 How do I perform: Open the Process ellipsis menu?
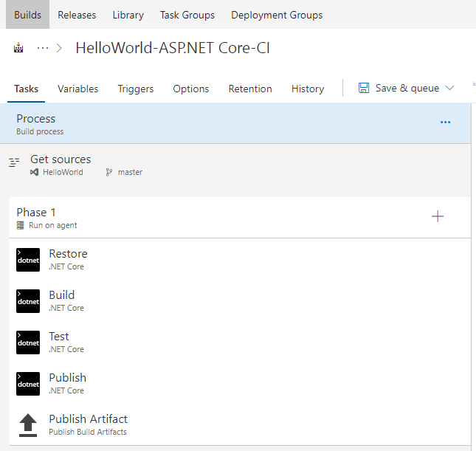[445, 123]
